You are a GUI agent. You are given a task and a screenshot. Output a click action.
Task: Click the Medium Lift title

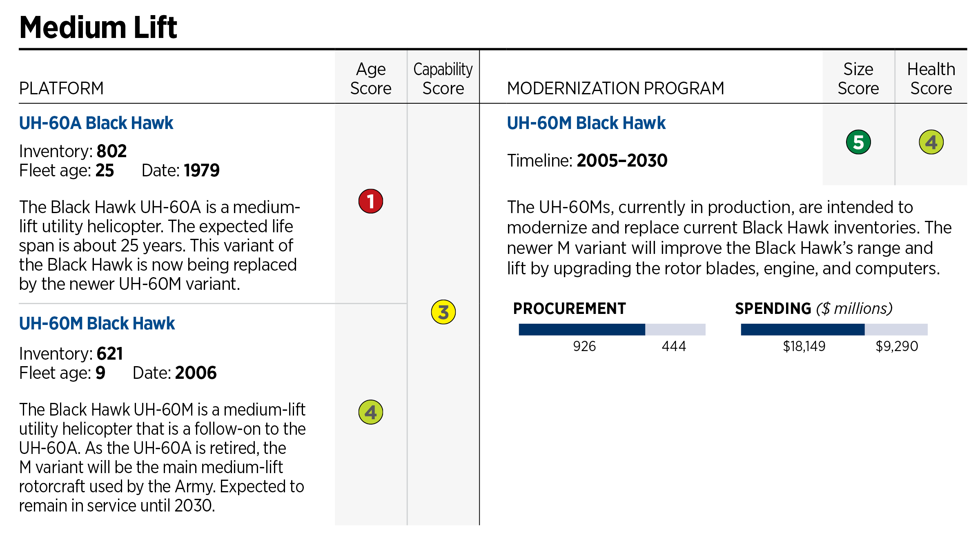click(98, 27)
